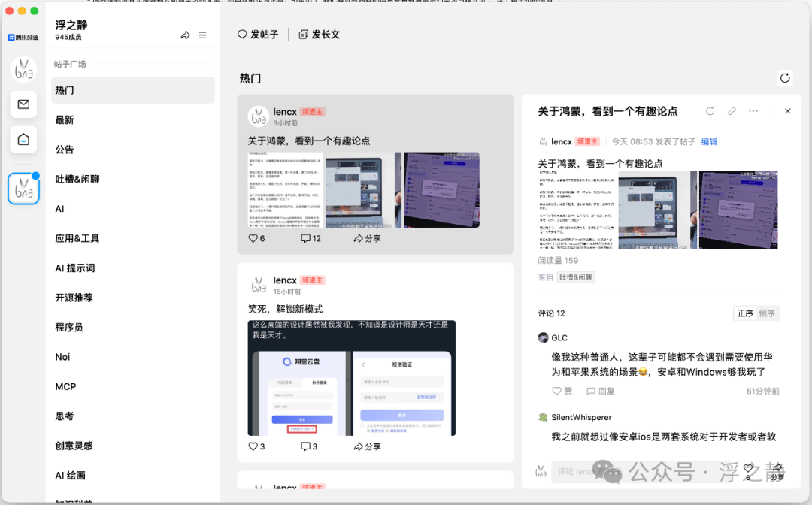Switch comment order to 倒序
812x505 pixels.
tap(767, 313)
